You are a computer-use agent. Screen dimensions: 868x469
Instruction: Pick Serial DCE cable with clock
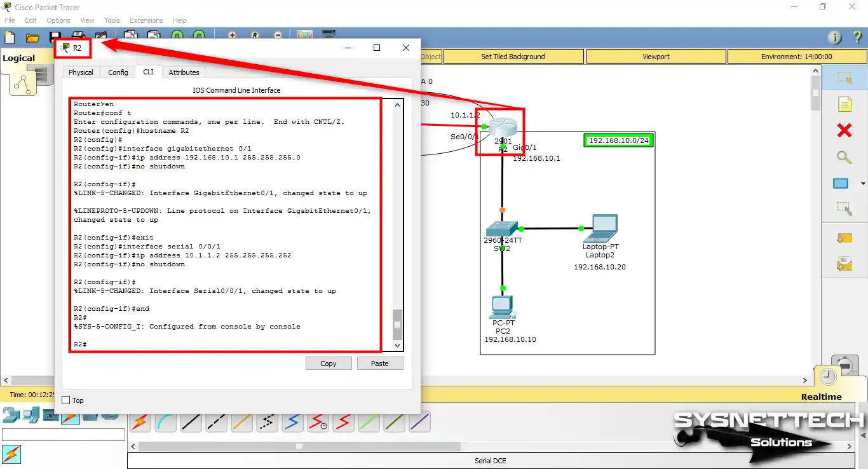(x=318, y=421)
